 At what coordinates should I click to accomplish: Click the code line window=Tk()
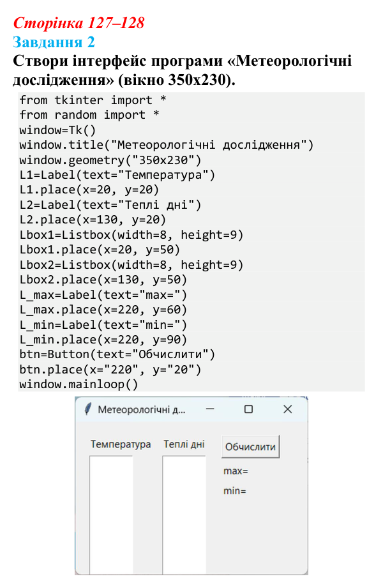click(57, 130)
